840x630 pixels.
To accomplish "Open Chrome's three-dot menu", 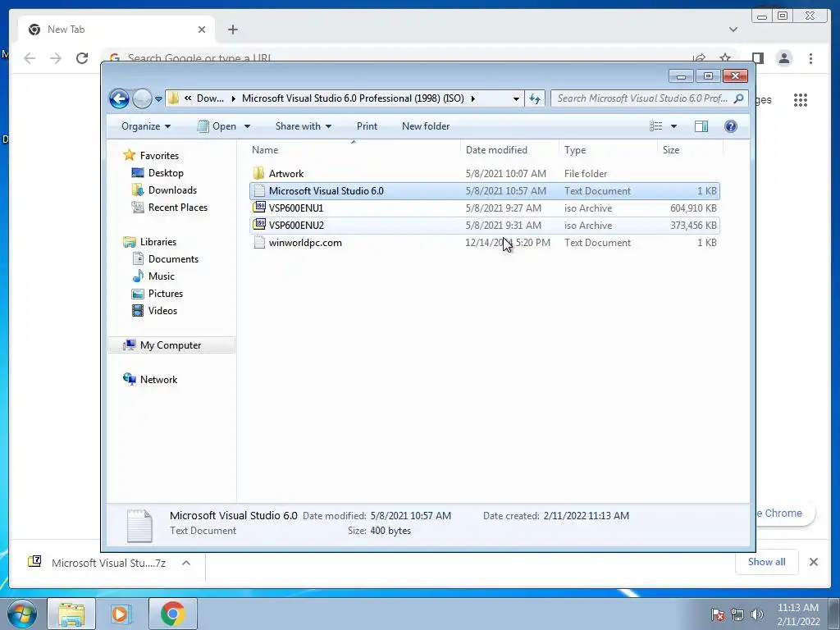I will click(810, 58).
